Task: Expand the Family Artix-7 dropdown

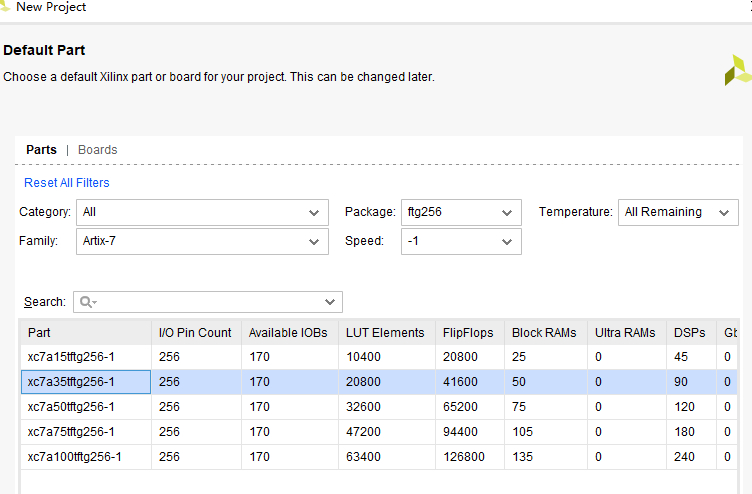Action: click(203, 241)
